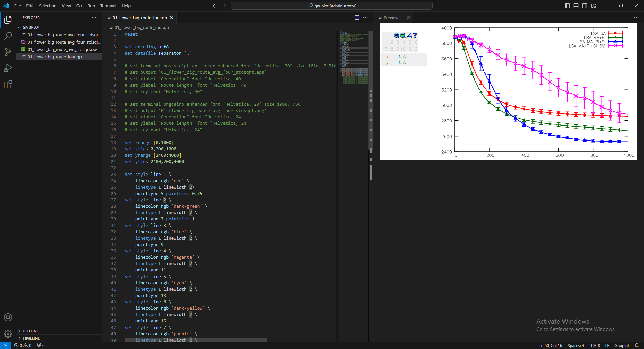
Task: Open the Terminal menu
Action: tap(108, 6)
